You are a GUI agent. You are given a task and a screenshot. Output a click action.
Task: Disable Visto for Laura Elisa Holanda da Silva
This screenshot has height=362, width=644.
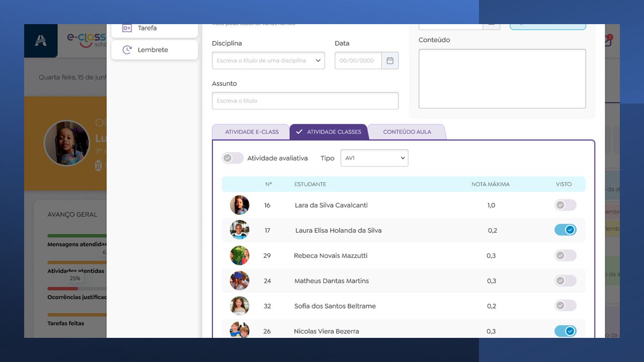pyautogui.click(x=566, y=230)
